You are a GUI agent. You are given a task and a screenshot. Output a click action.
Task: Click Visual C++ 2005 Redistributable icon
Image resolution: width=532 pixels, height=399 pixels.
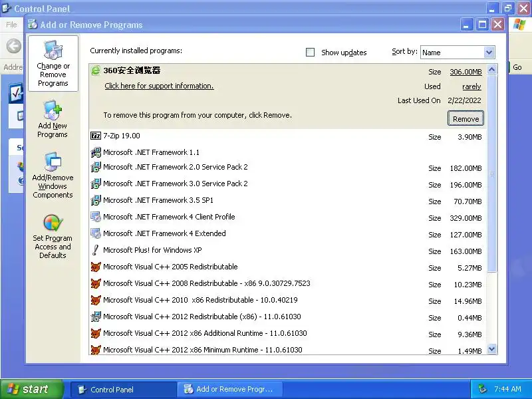(x=96, y=267)
